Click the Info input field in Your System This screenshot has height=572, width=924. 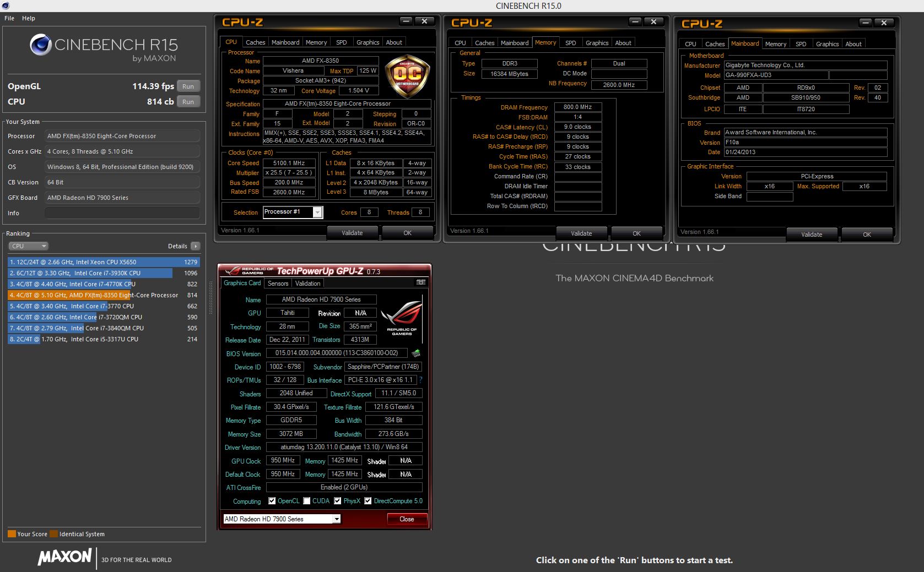pyautogui.click(x=122, y=213)
